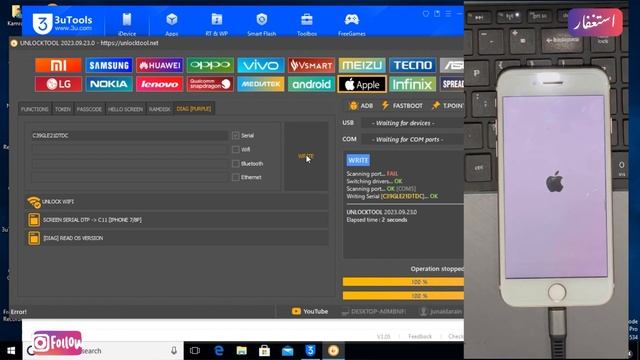Select the MediaTek brand tile
640x360 pixels.
[261, 84]
